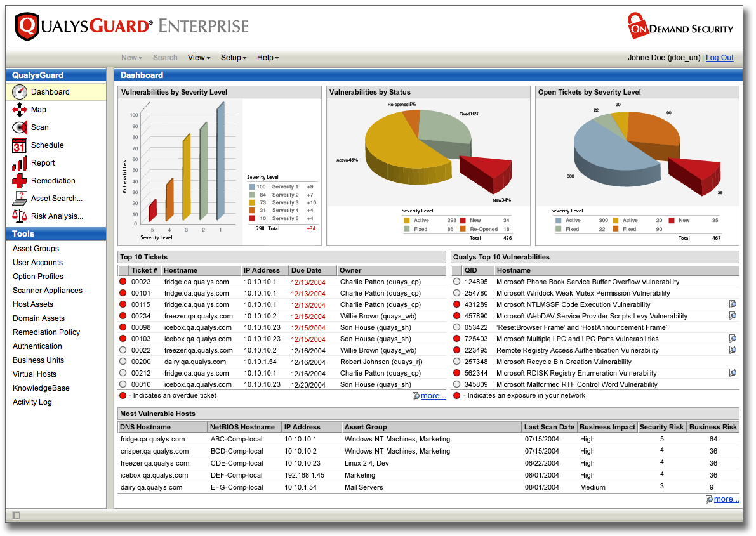Click exposure circle for QID 345809

[x=456, y=384]
